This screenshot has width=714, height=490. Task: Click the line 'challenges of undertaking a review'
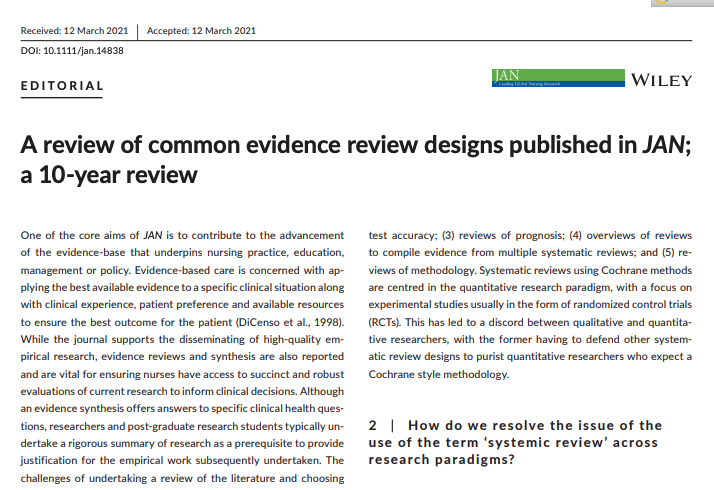tap(182, 479)
